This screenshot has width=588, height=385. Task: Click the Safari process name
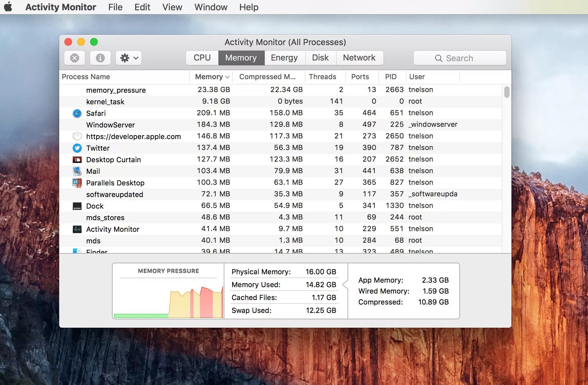[96, 113]
